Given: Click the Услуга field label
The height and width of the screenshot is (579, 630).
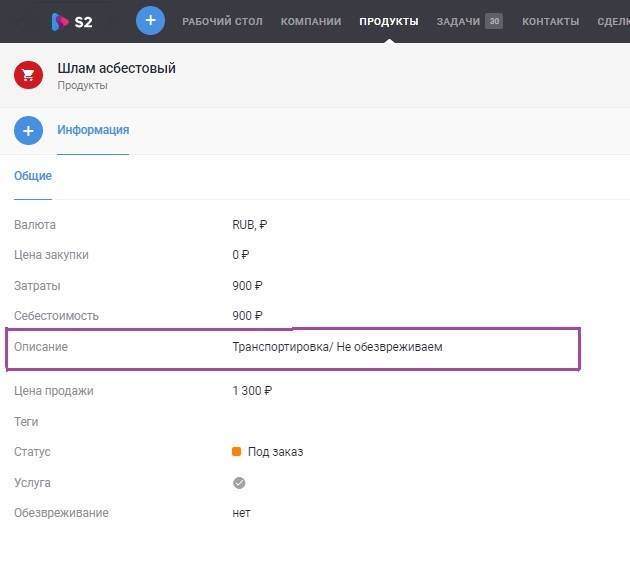Looking at the screenshot, I should [32, 483].
